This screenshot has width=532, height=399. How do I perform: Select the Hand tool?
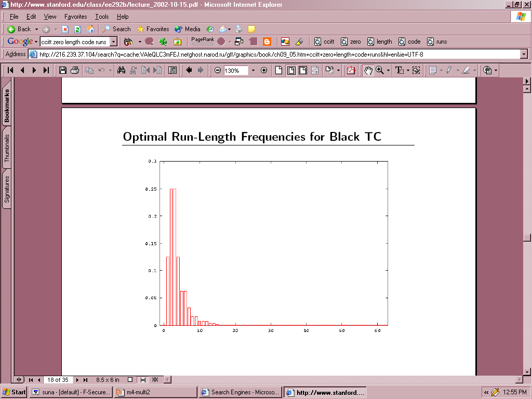point(368,70)
